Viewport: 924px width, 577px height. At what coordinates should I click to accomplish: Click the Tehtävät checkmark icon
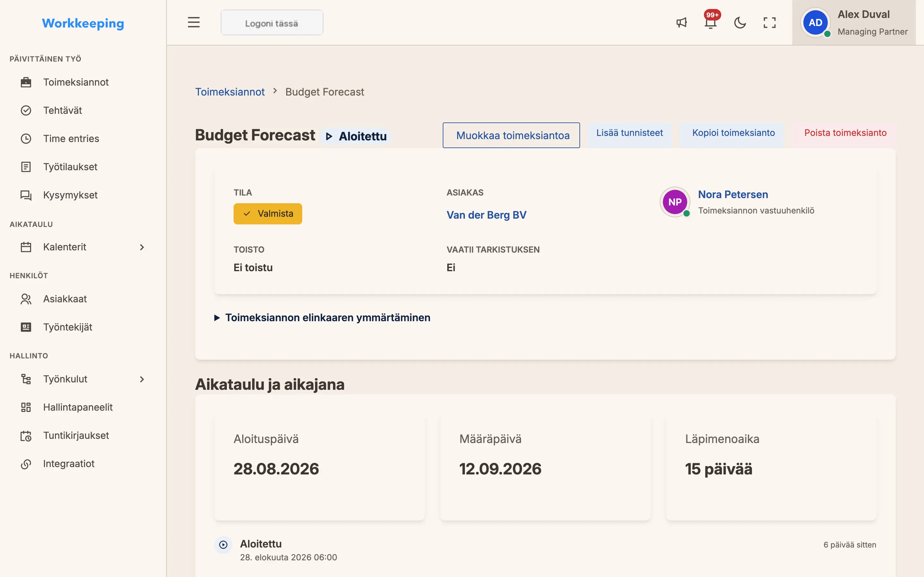(26, 110)
